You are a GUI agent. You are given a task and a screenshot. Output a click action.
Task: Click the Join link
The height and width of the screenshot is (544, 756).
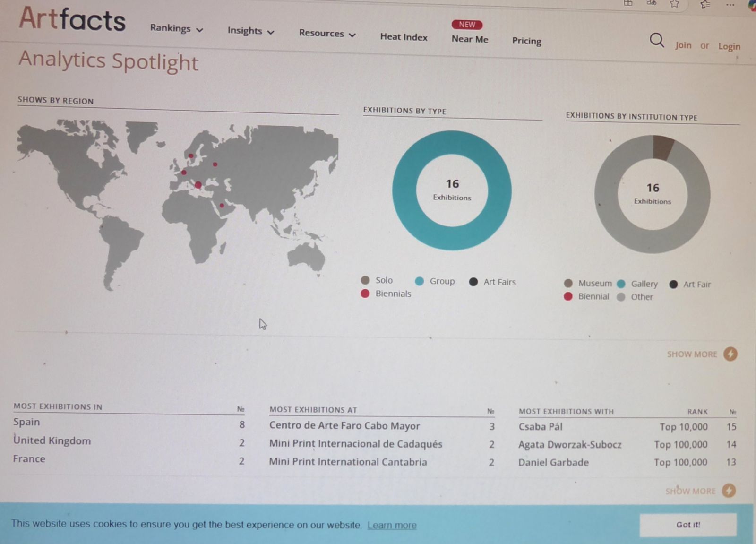[683, 45]
